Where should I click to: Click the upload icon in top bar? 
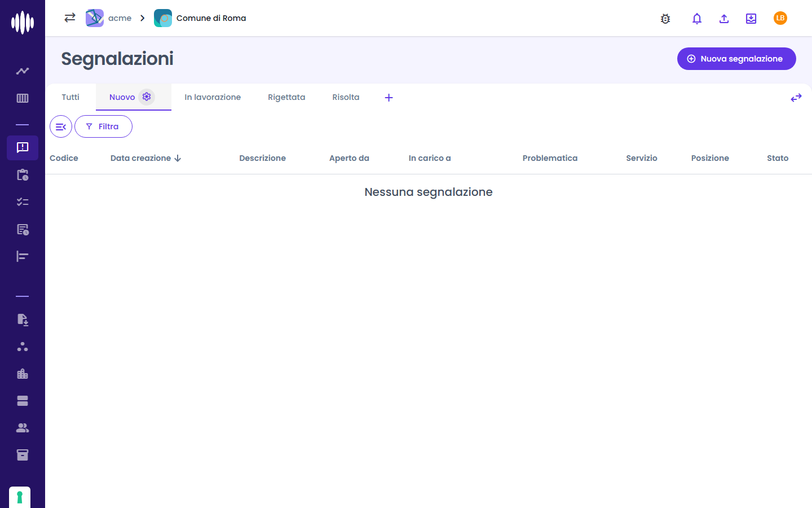724,19
